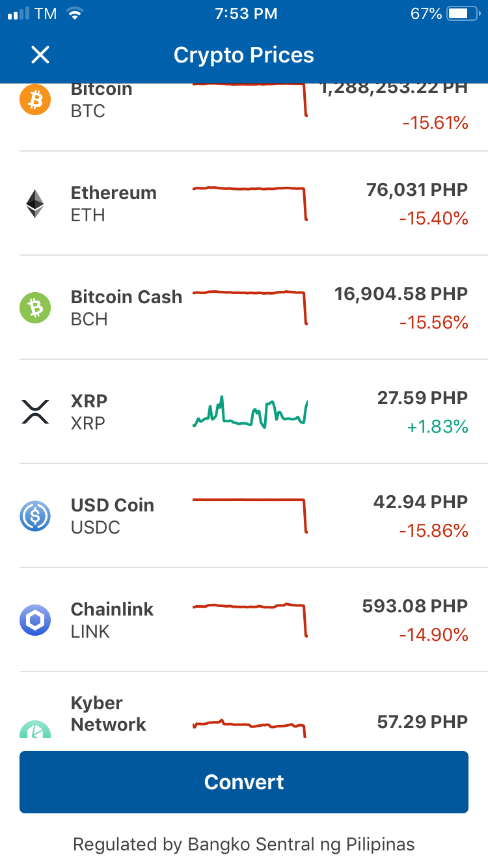Select the Bitcoin Cash BCH row
This screenshot has width=488, height=868.
(x=244, y=307)
